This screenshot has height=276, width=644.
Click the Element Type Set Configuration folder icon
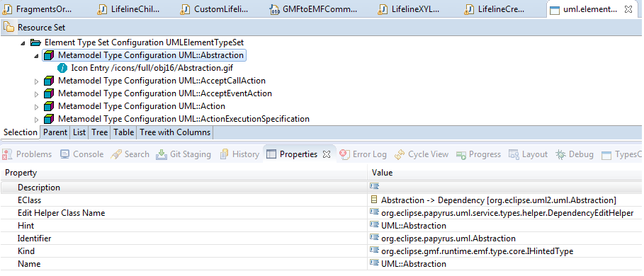click(x=36, y=42)
